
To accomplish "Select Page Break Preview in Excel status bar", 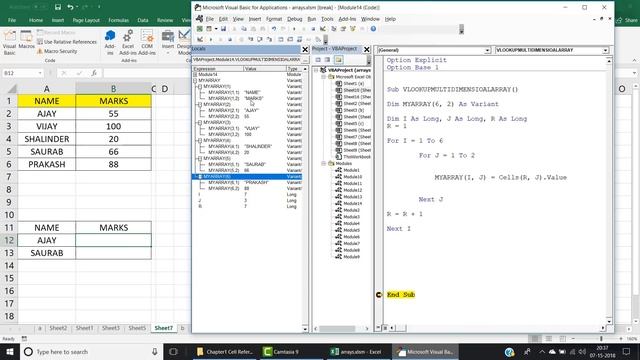I will [562, 339].
